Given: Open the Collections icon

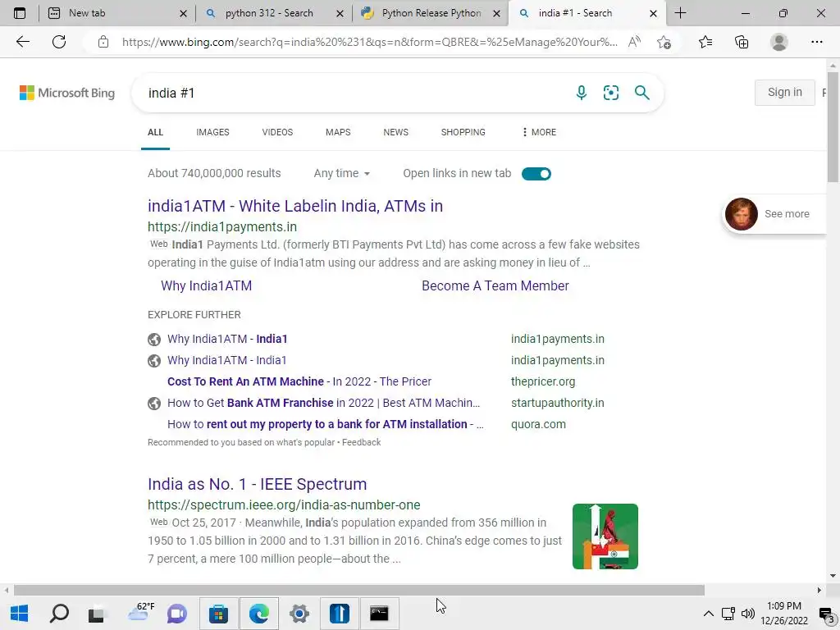Looking at the screenshot, I should coord(742,42).
